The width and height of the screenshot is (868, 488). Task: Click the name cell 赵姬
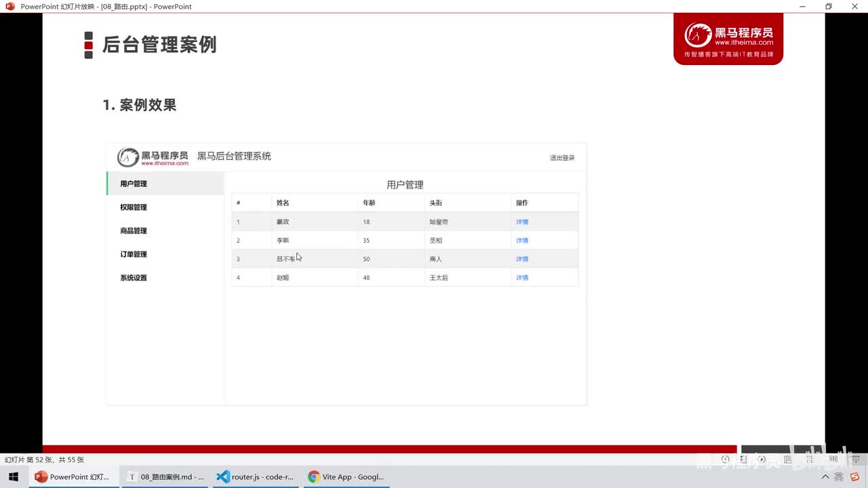click(x=283, y=277)
